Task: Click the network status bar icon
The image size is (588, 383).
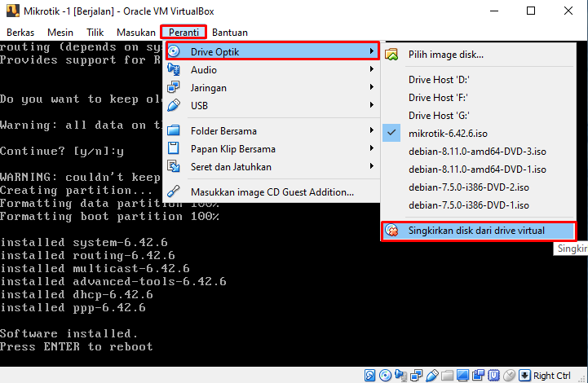Action: [416, 375]
